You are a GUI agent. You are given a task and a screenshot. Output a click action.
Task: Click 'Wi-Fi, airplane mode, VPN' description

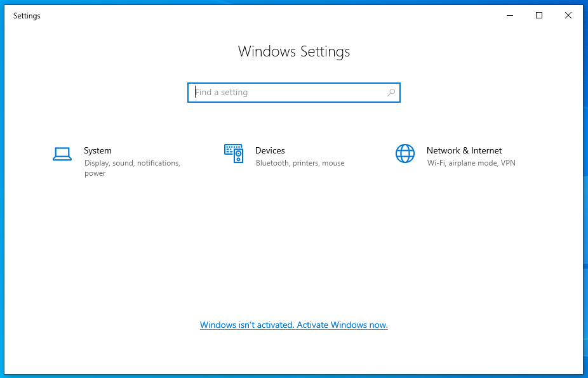click(471, 163)
